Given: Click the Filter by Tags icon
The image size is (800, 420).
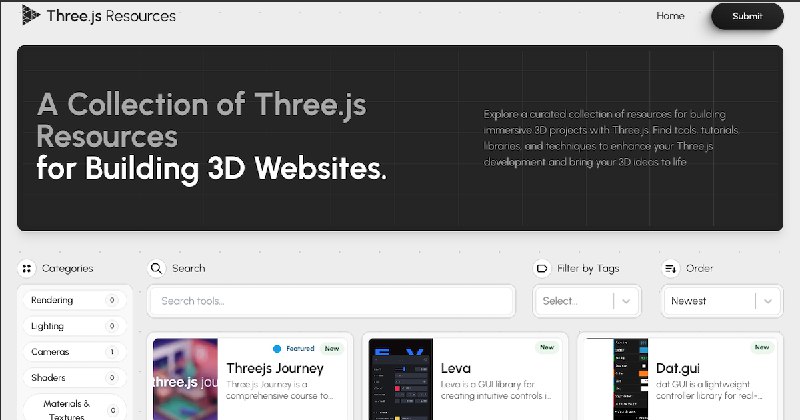Looking at the screenshot, I should [x=542, y=268].
